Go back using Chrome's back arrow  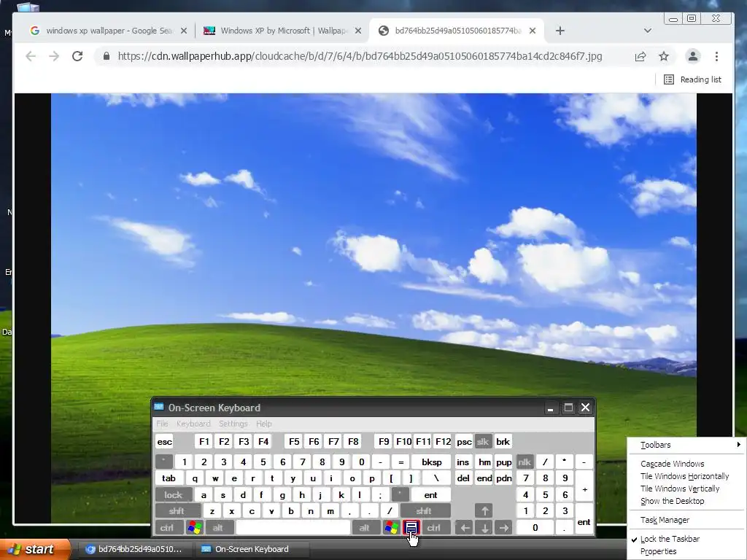pos(31,56)
